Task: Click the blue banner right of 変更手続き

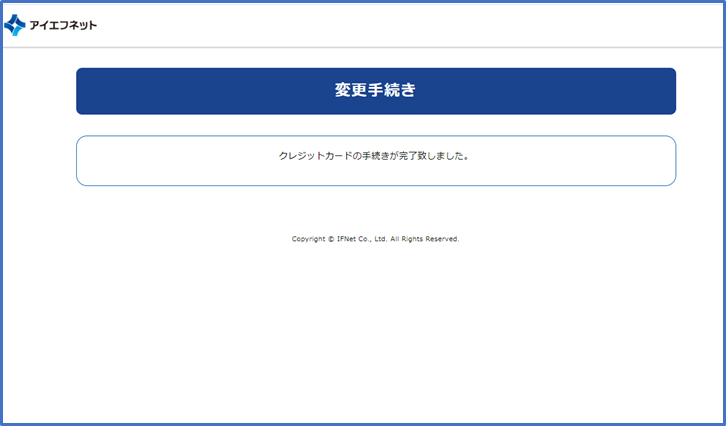Action: pos(550,91)
